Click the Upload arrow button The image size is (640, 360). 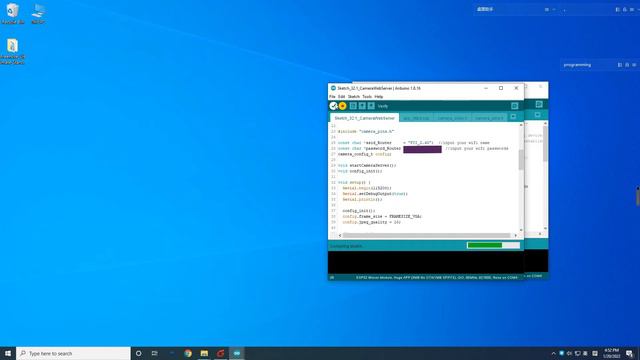pos(342,106)
